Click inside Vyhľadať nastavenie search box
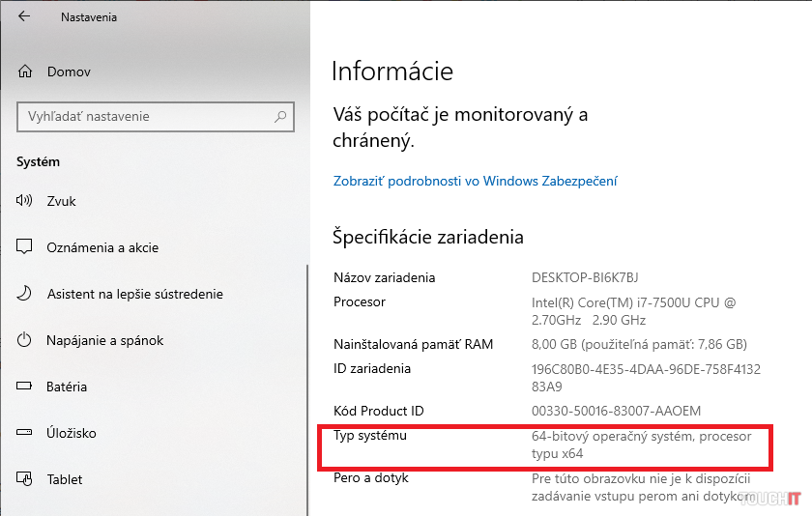The width and height of the screenshot is (812, 516). coord(145,117)
